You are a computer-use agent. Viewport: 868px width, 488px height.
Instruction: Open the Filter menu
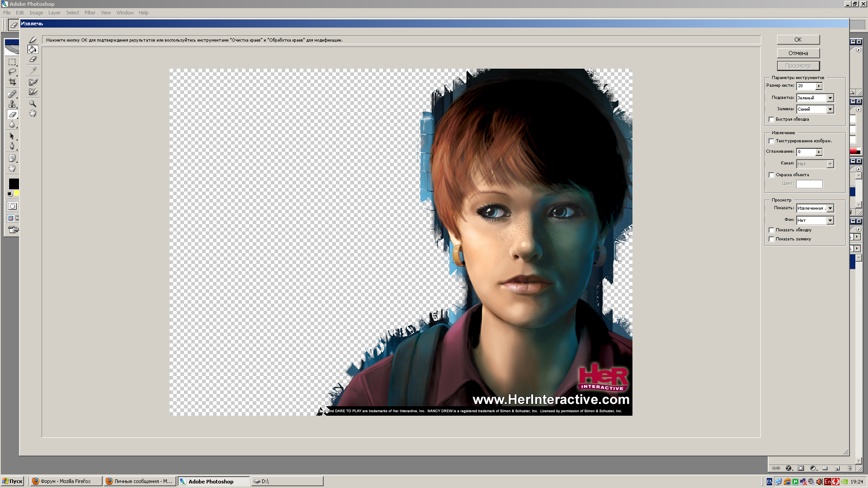[90, 13]
